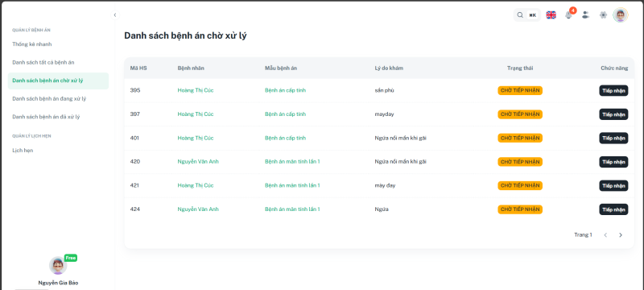Open Bệnh án mãn tính lần 1 in row 424
The height and width of the screenshot is (290, 644).
[292, 209]
